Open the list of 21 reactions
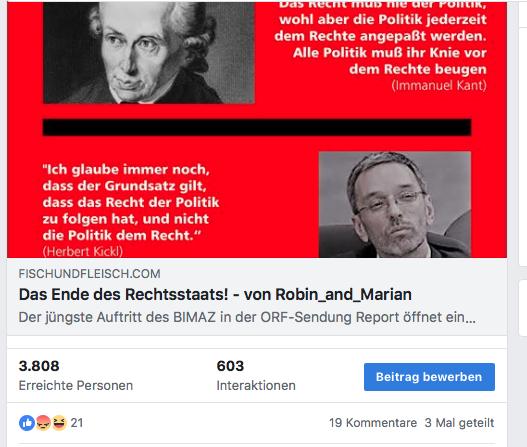 pos(77,423)
